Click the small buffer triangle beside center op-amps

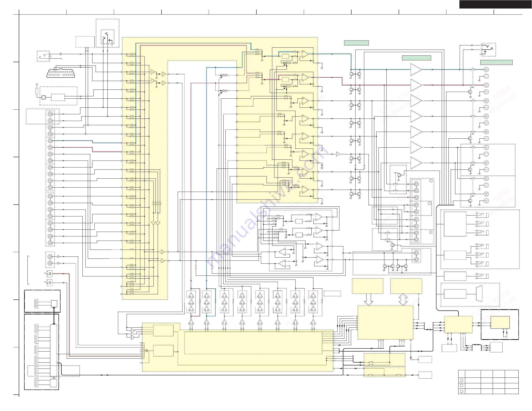[338, 154]
